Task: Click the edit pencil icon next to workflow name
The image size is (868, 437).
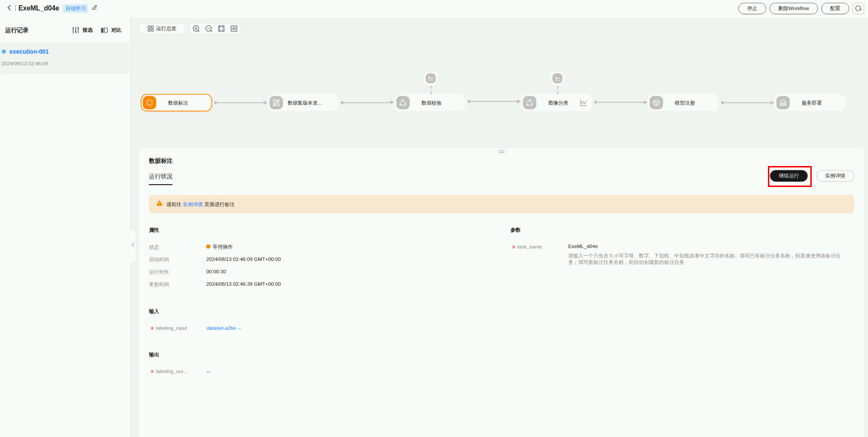Action: tap(94, 8)
